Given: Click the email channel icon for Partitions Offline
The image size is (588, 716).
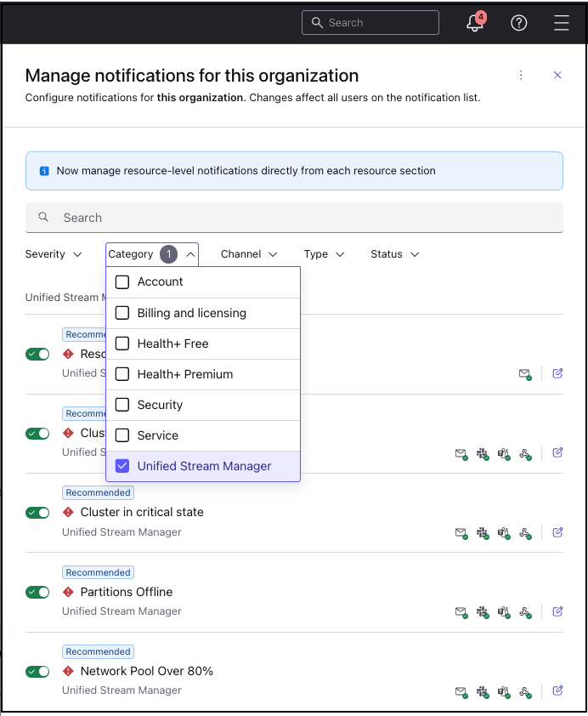Looking at the screenshot, I should click(461, 612).
